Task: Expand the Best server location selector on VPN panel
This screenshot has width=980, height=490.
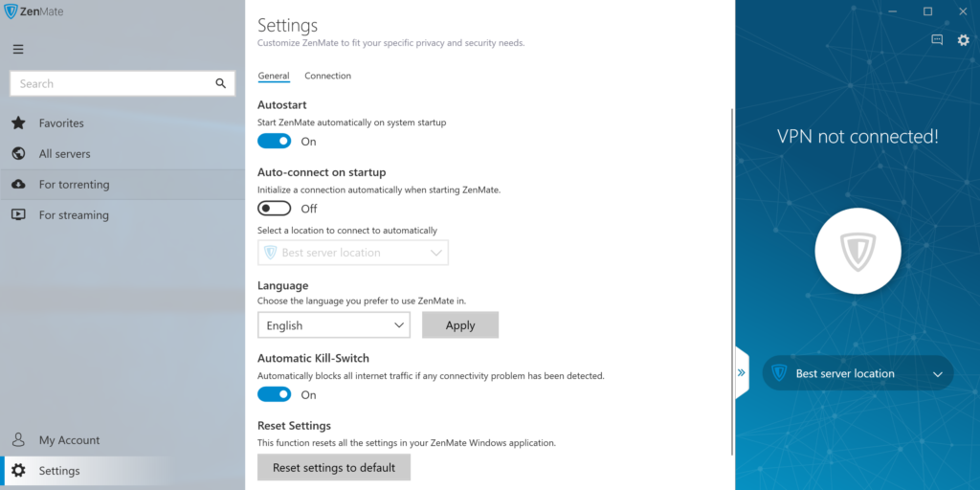Action: (858, 374)
